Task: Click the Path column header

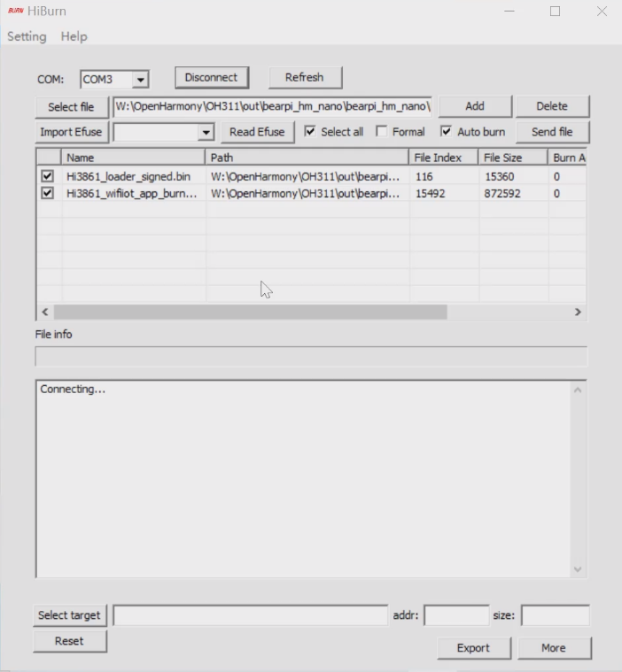Action: (307, 158)
